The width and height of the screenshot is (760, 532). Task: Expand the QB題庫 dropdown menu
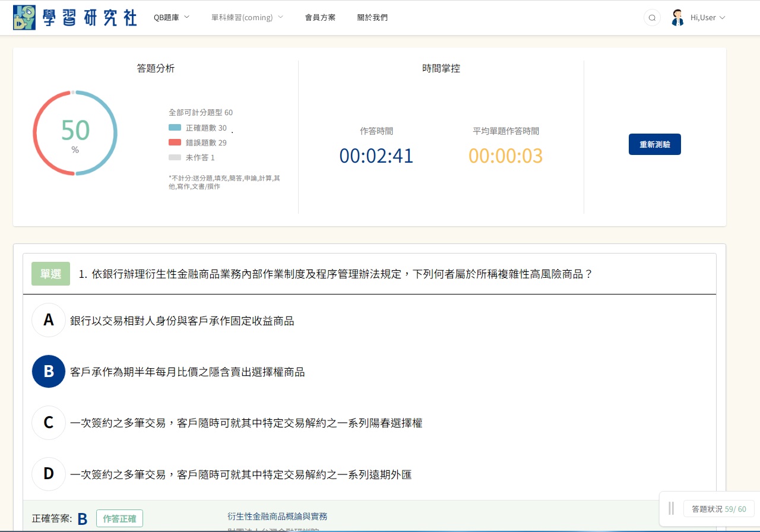[x=171, y=17]
